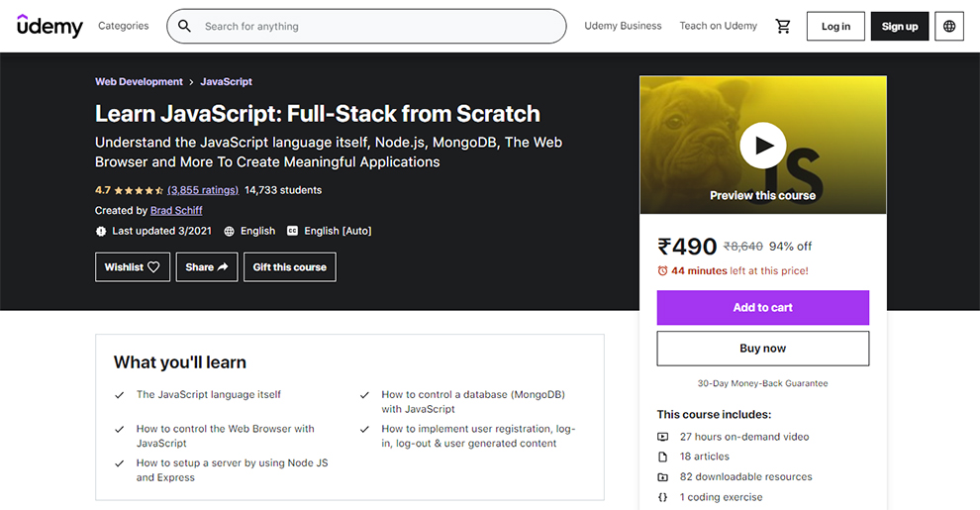
Task: Open the Categories menu
Action: tap(123, 26)
